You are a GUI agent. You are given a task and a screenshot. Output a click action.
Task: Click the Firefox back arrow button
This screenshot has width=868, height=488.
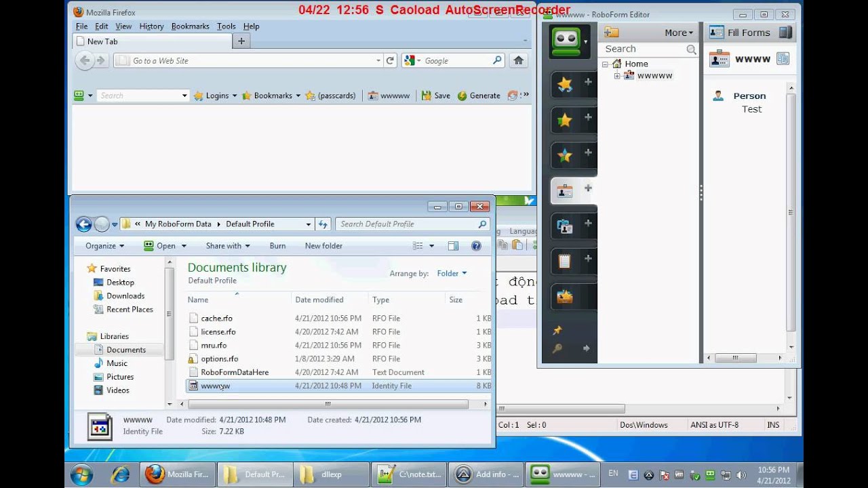point(84,60)
